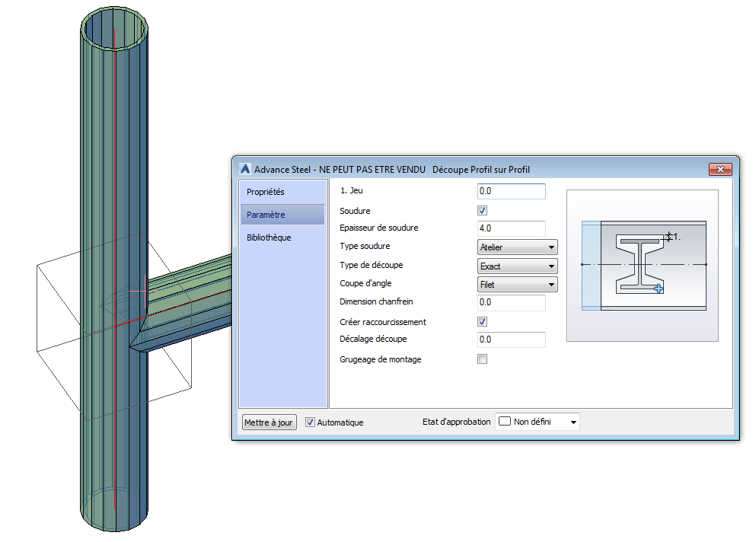
Task: Click the Dimension chanfrein field
Action: (511, 302)
